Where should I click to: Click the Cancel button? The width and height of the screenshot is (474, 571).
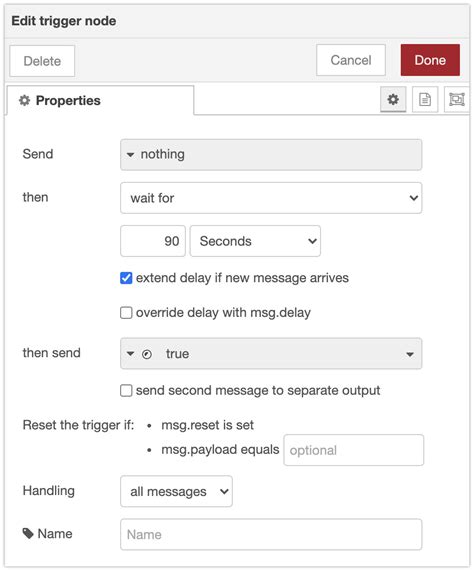pos(351,60)
